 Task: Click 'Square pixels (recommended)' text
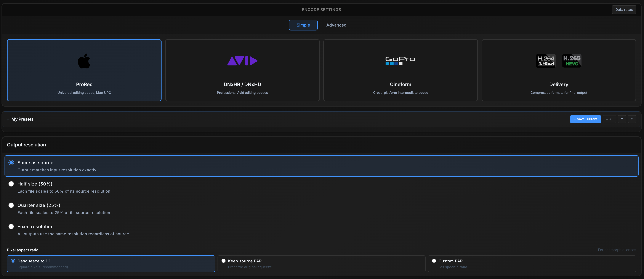pos(43,267)
